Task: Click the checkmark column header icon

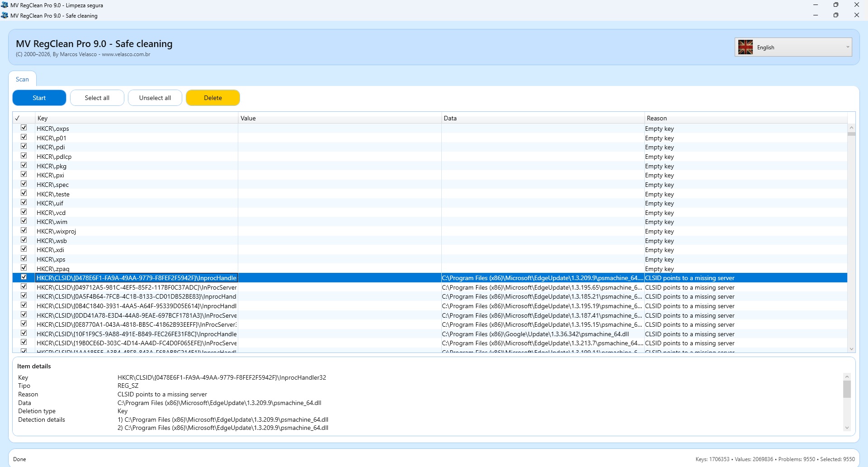Action: 17,118
